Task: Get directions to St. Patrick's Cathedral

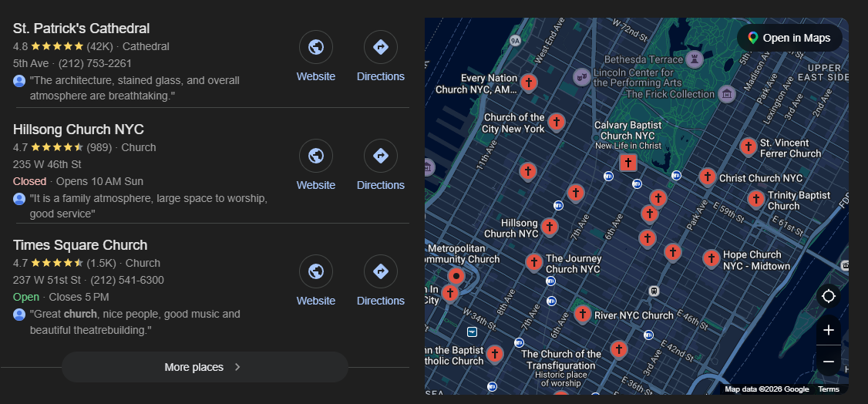Action: click(x=380, y=48)
